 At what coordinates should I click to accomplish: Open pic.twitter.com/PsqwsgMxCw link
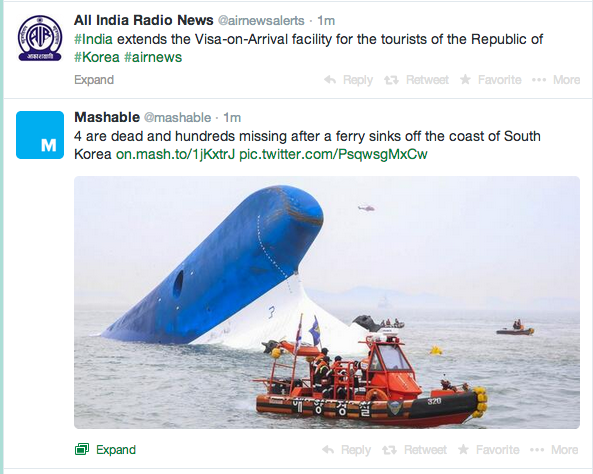click(333, 154)
